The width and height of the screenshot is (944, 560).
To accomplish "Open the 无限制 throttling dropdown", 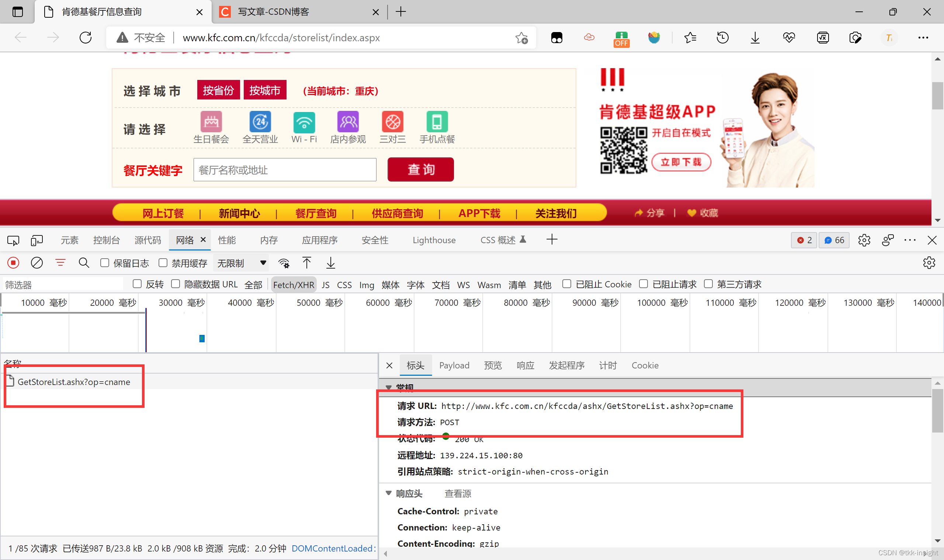I will click(x=241, y=263).
